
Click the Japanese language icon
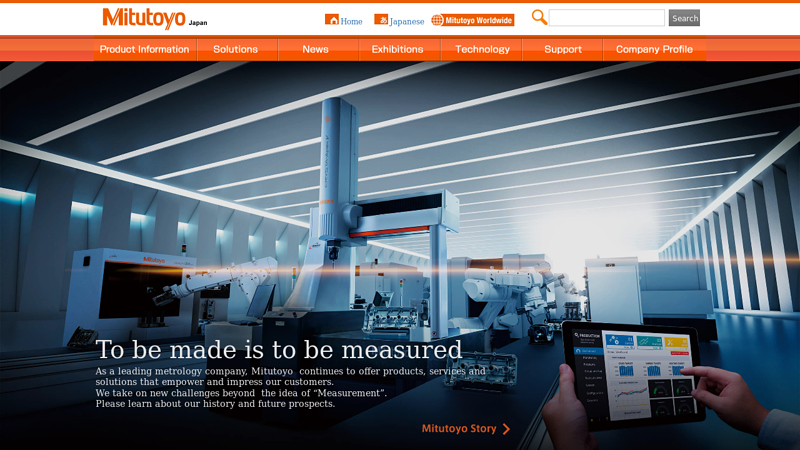point(381,19)
